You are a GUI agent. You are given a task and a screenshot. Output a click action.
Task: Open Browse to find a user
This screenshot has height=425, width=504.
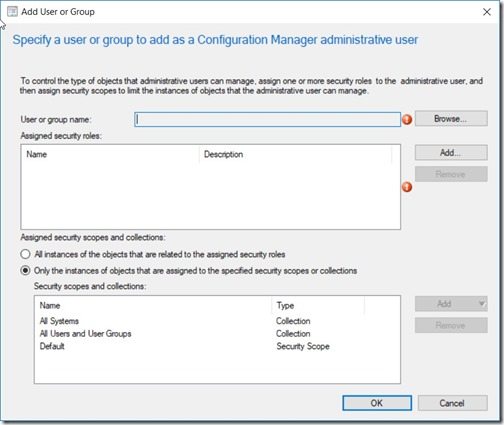[x=451, y=119]
